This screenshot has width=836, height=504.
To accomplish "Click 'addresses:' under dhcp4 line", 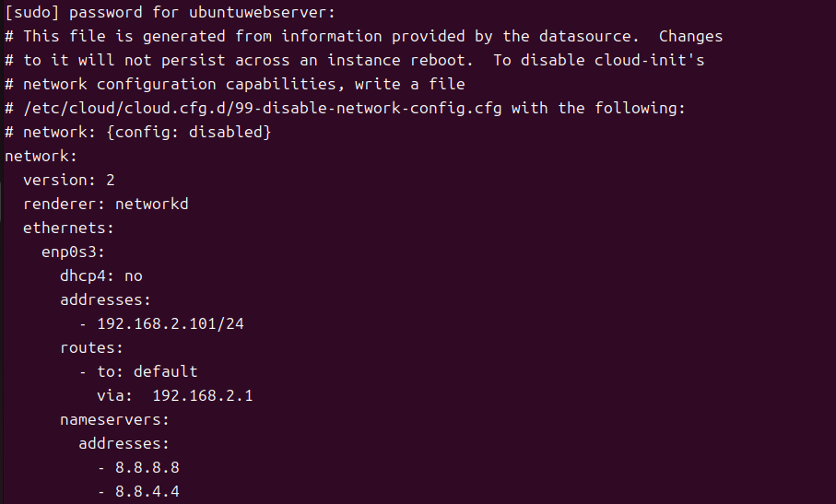I will pyautogui.click(x=106, y=300).
